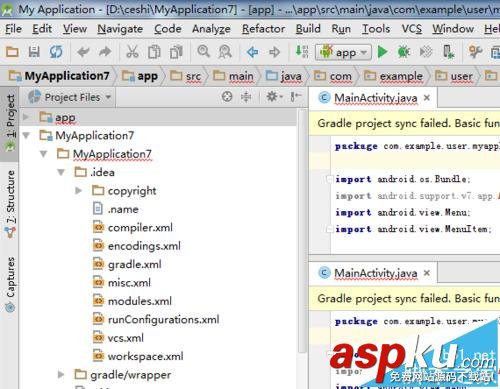500x389 pixels.
Task: Click the Find magnifier icon
Action: (203, 52)
